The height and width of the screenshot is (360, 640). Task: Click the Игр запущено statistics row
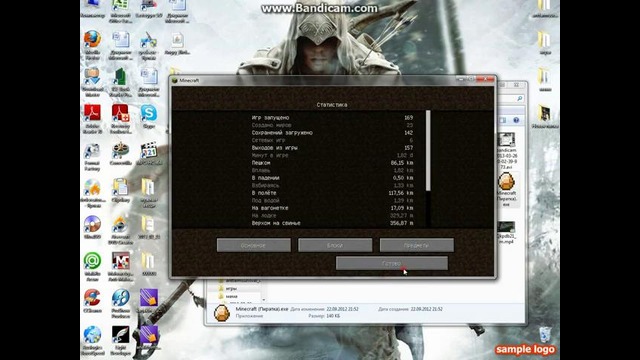[332, 118]
